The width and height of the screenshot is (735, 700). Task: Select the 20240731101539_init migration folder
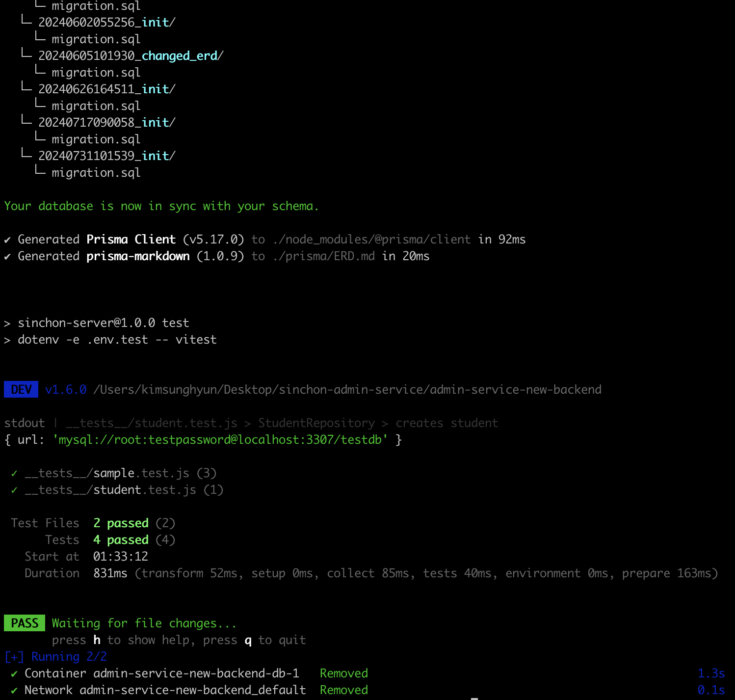click(x=106, y=156)
